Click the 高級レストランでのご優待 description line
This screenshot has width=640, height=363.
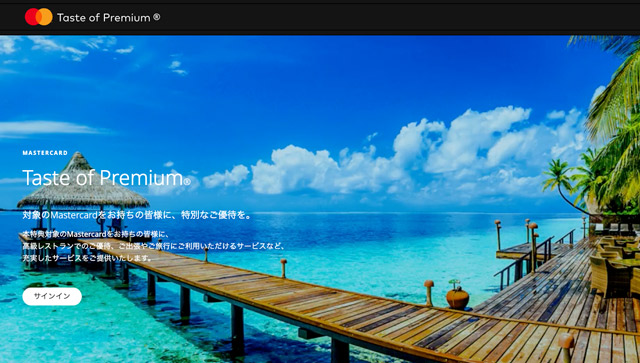tap(153, 246)
